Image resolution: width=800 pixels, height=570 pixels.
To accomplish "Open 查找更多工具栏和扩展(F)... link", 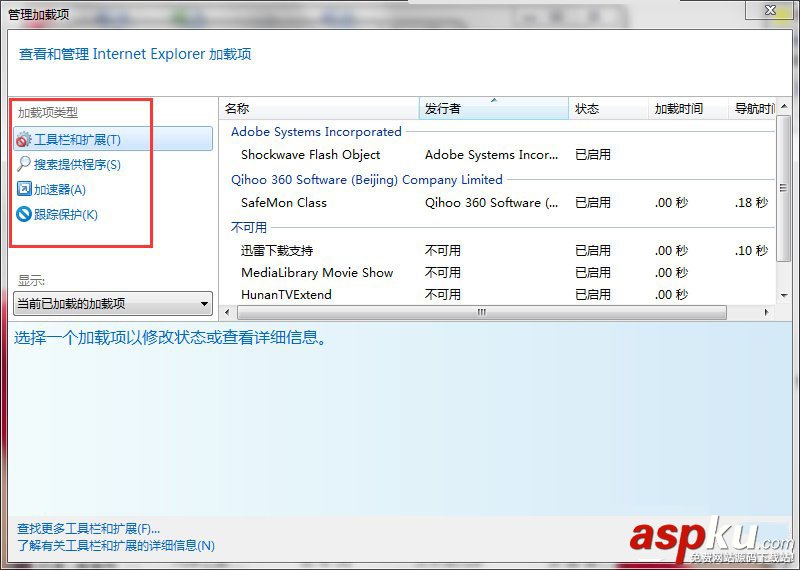I will [89, 529].
